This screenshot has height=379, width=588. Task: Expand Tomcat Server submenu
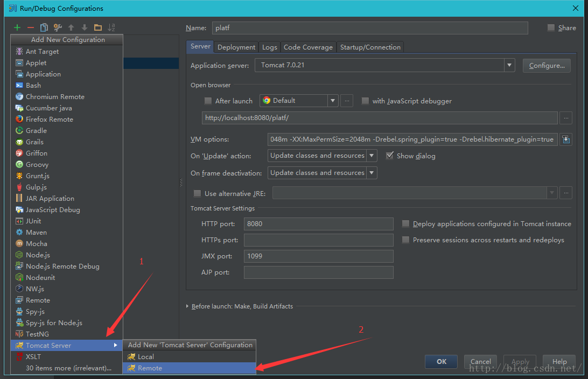point(67,345)
